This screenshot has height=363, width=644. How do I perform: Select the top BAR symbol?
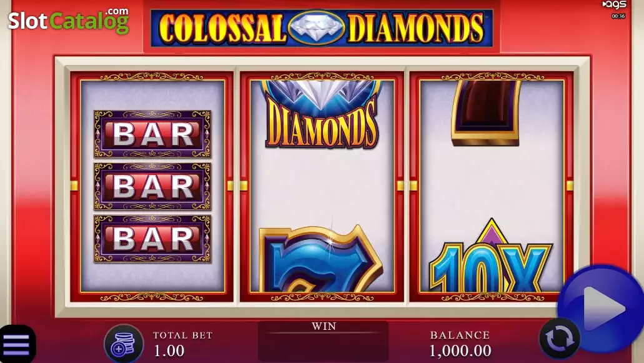click(152, 134)
